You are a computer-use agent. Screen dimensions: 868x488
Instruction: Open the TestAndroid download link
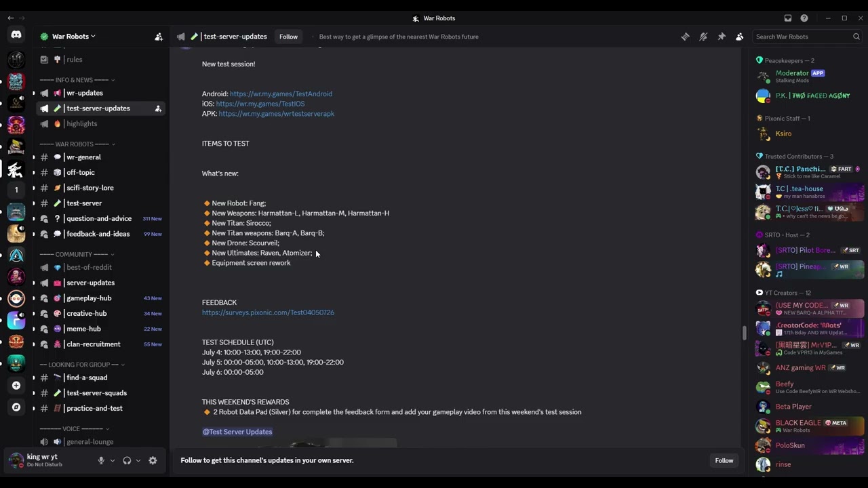click(281, 94)
